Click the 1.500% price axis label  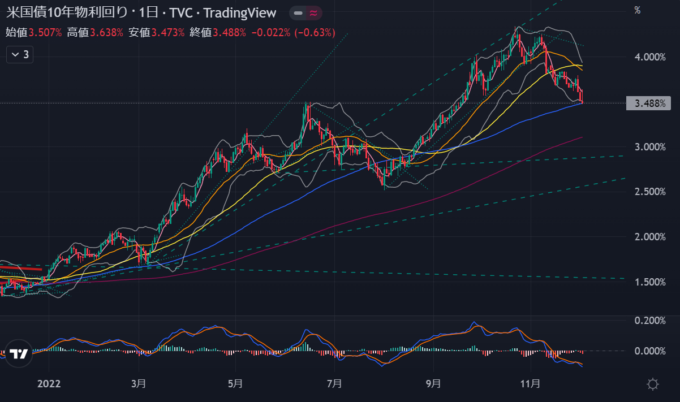(651, 283)
